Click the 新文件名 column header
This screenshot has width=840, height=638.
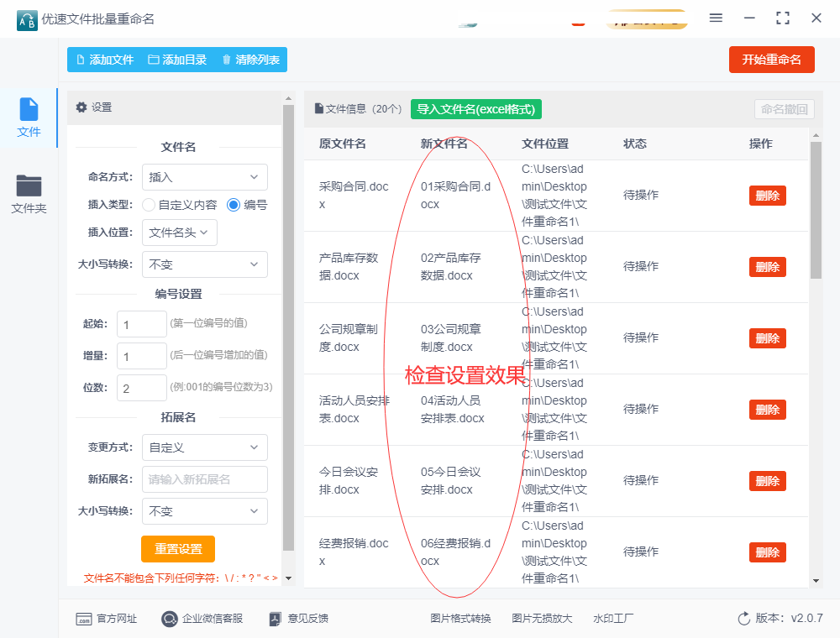pos(444,144)
